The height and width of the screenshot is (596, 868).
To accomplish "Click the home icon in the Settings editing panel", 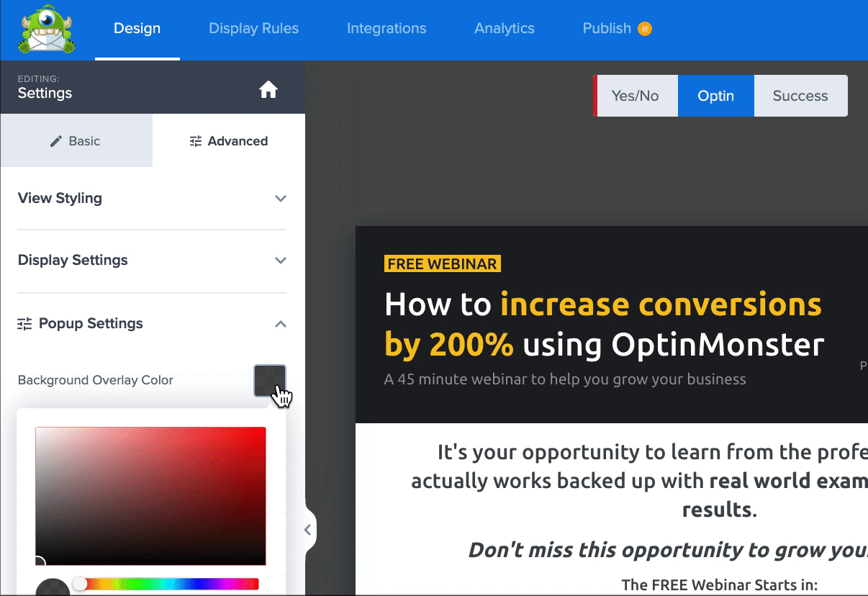I will pos(268,89).
